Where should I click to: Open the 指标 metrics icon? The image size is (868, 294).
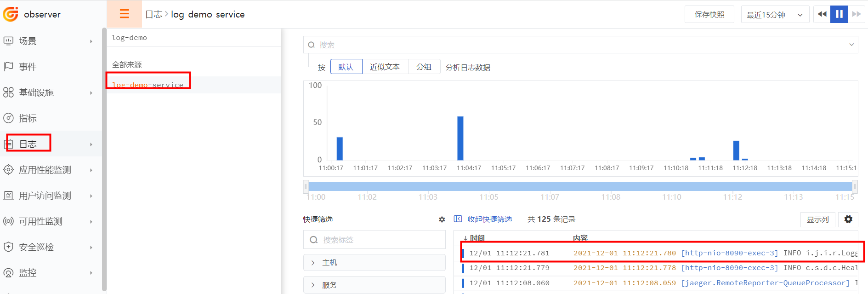tap(8, 118)
